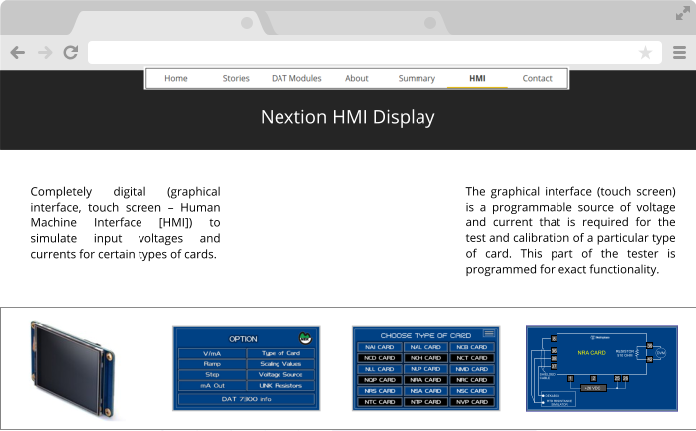Open the Stories menu item

click(x=236, y=78)
